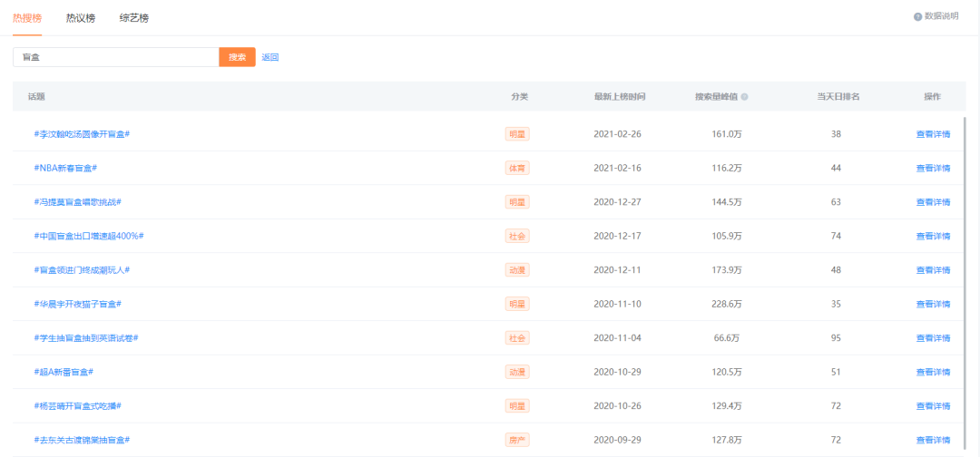The width and height of the screenshot is (980, 457).
Task: Switch to the 热搜榜 tab
Action: (x=27, y=18)
